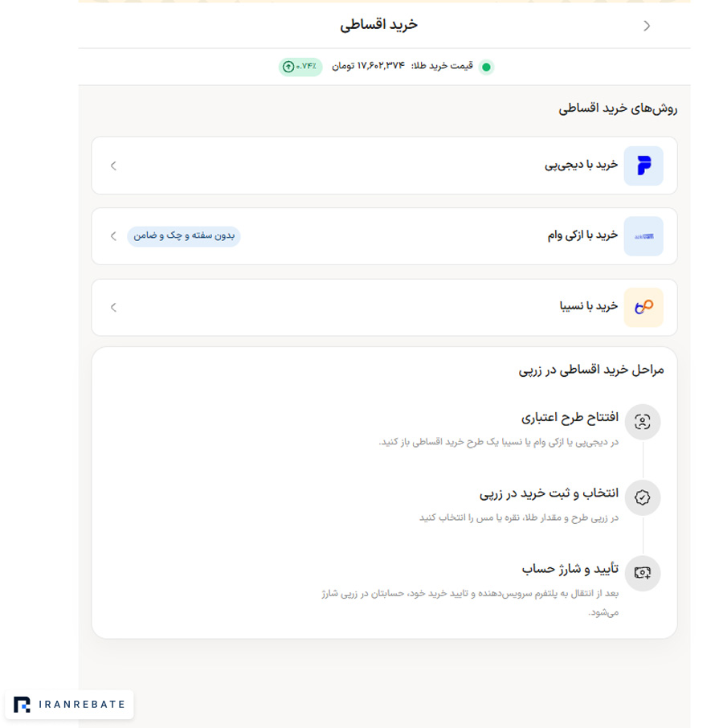Expand the خرید با نسیبا row chevron
Viewport: 723px width, 728px height.
pos(113,308)
